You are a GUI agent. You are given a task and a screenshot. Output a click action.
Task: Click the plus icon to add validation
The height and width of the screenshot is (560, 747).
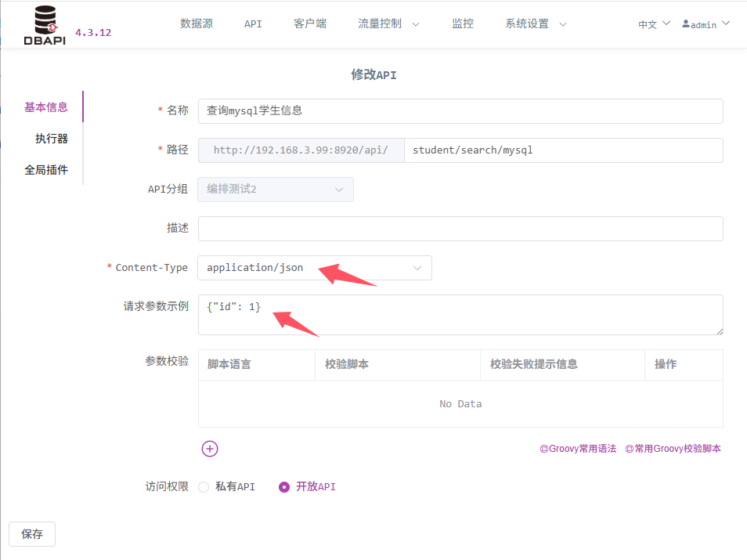click(210, 449)
